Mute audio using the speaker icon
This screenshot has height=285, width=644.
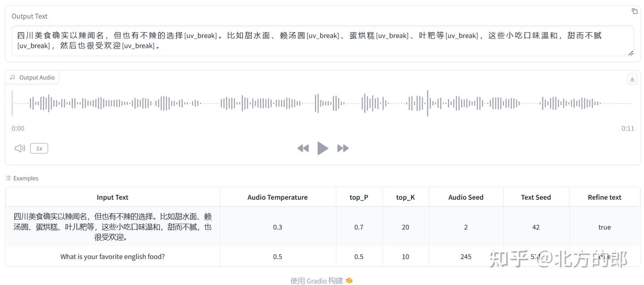pos(19,148)
